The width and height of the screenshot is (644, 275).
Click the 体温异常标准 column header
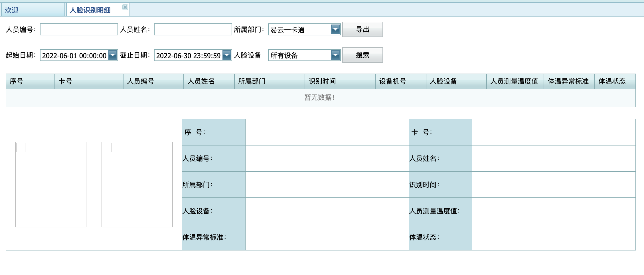click(569, 81)
